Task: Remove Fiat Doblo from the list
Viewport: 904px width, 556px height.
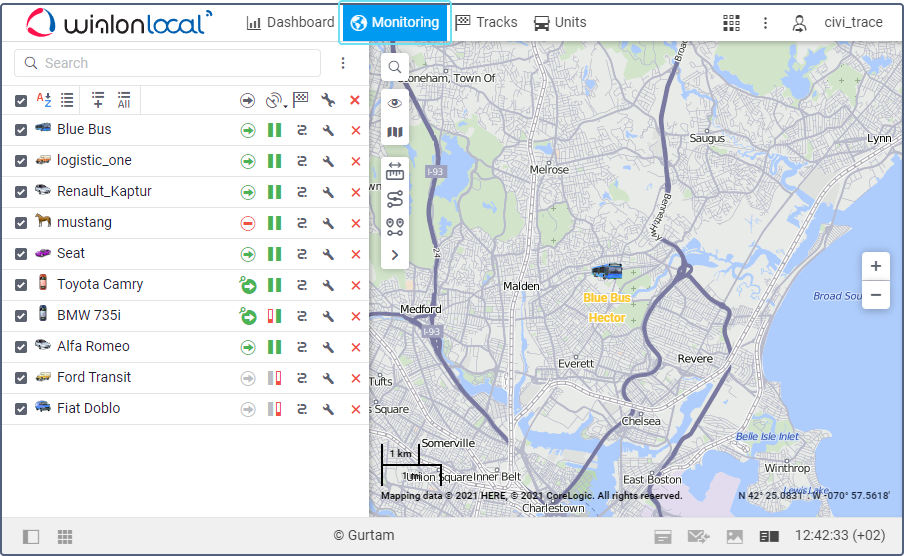Action: [x=356, y=409]
